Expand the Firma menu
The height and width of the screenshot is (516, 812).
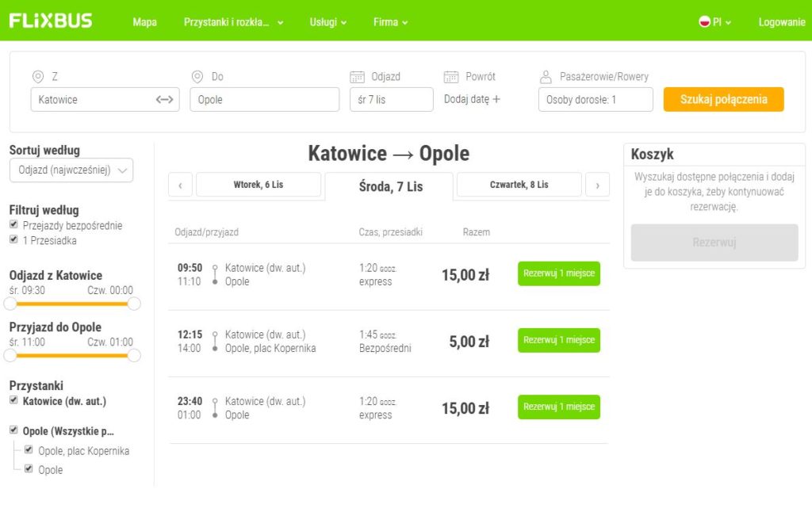click(390, 22)
